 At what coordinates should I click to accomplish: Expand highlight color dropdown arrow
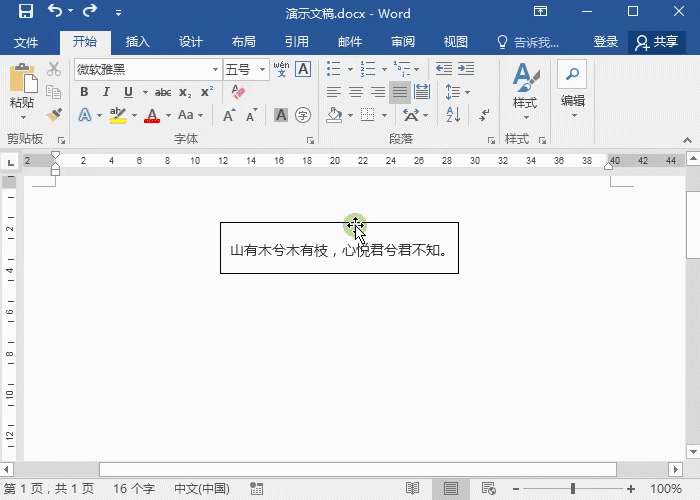point(134,116)
